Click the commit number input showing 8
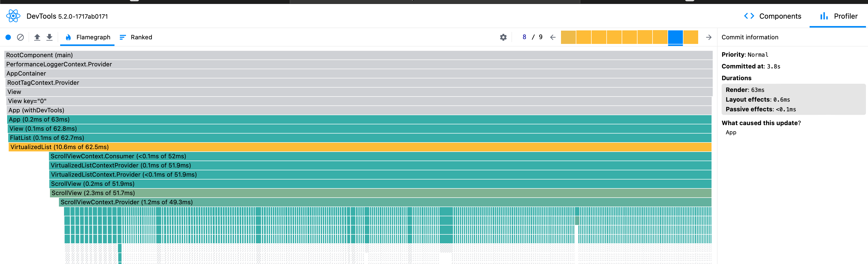 [524, 37]
